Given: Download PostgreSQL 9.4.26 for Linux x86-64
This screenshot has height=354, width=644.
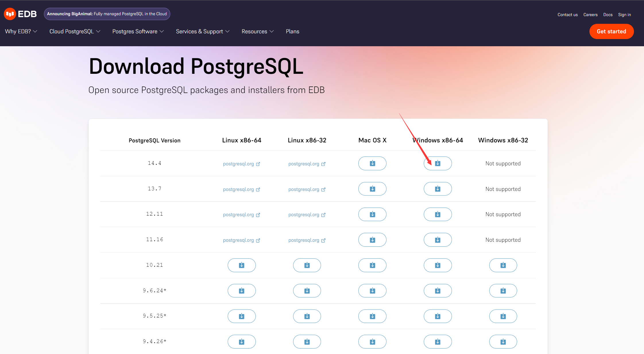Looking at the screenshot, I should [x=241, y=342].
